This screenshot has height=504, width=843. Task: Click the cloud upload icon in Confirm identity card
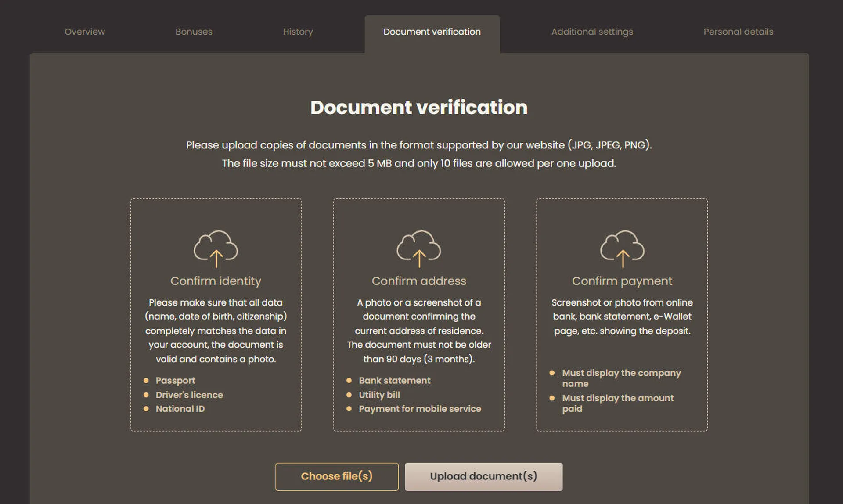(x=216, y=249)
